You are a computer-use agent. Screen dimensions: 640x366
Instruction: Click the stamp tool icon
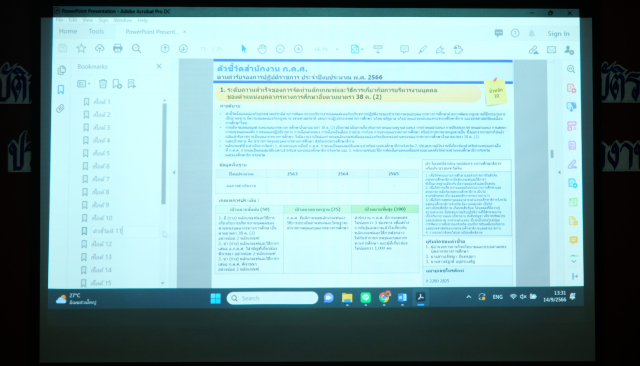(x=458, y=50)
